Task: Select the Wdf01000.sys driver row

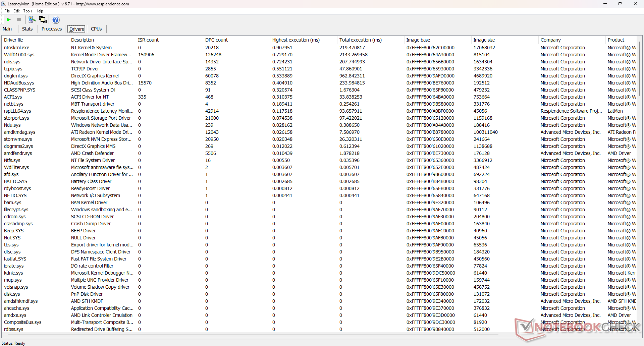Action: pyautogui.click(x=320, y=55)
